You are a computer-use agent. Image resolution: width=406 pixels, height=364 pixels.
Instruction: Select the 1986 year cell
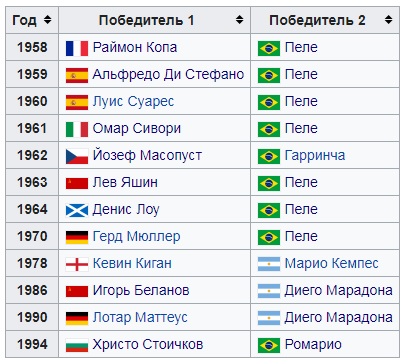click(32, 290)
